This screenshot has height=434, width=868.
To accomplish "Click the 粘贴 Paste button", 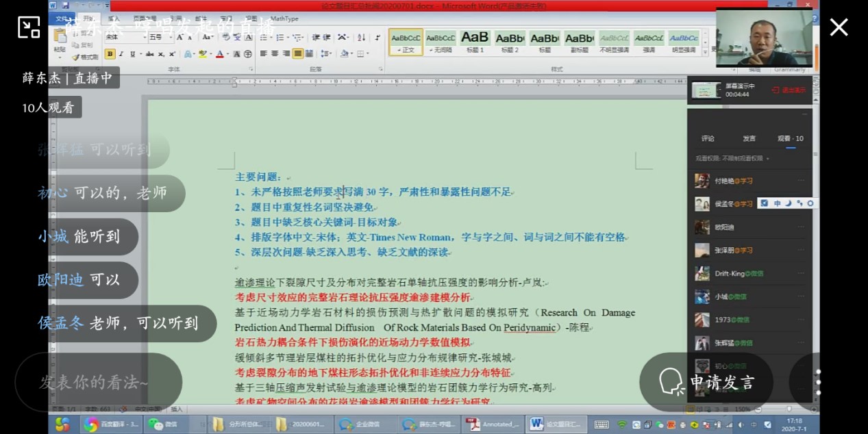I will pyautogui.click(x=60, y=41).
